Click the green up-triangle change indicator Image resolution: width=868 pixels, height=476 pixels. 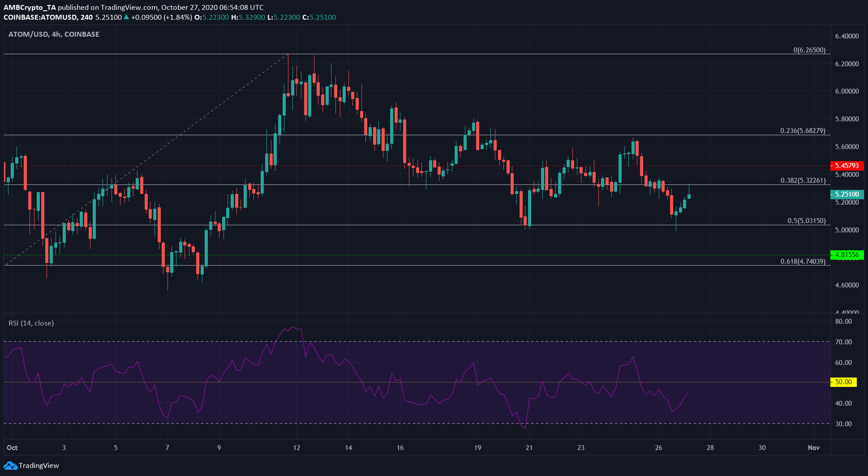[x=127, y=17]
